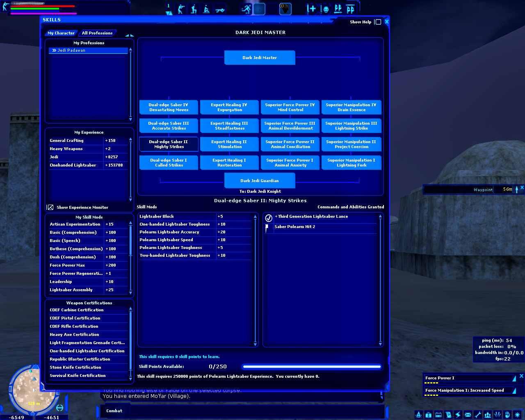This screenshot has width=525, height=420.
Task: Expand the Force Manipulation I: Increased Speed entry
Action: [514, 390]
